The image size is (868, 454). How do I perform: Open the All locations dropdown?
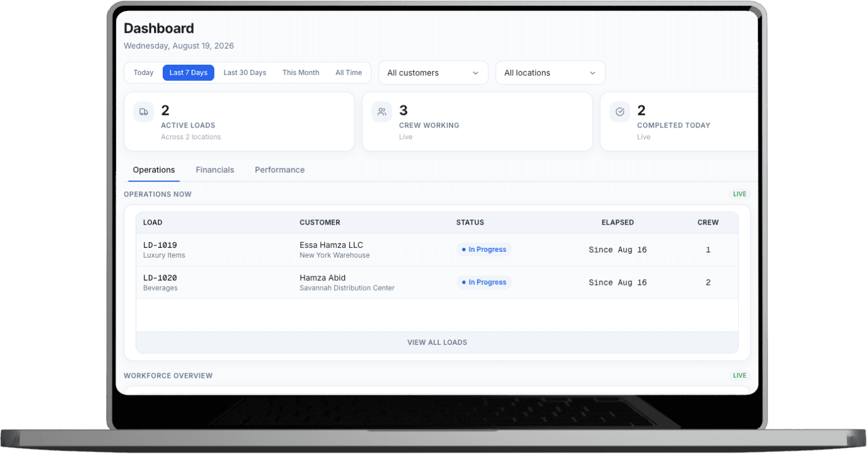pos(550,73)
